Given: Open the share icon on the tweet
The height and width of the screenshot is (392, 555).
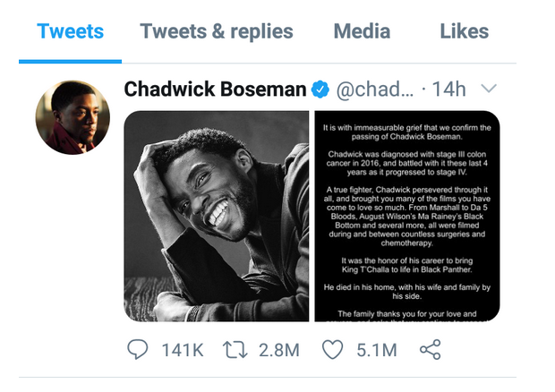Looking at the screenshot, I should (x=430, y=350).
